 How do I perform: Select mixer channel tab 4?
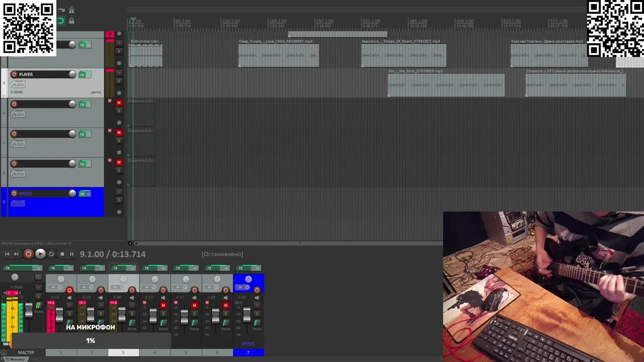[x=154, y=352]
